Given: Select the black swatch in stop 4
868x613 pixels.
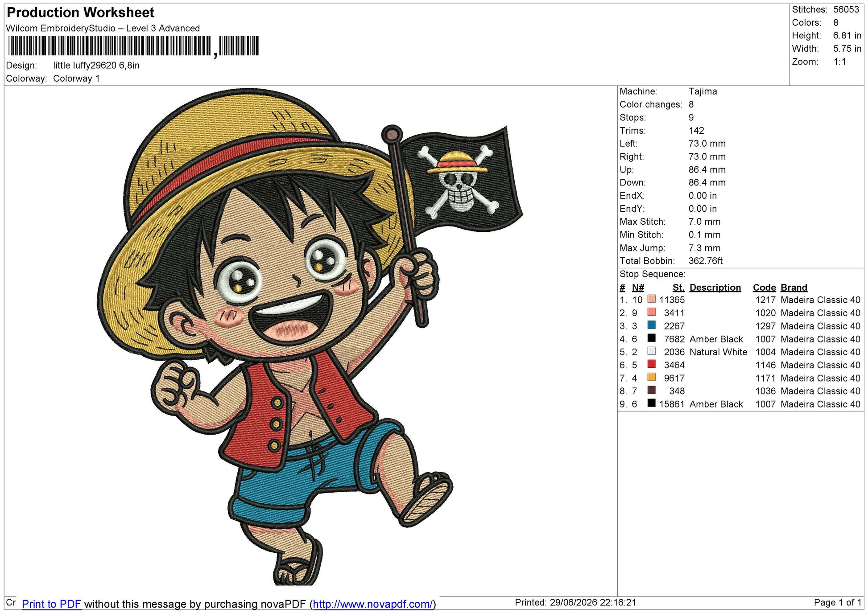Looking at the screenshot, I should pos(651,338).
